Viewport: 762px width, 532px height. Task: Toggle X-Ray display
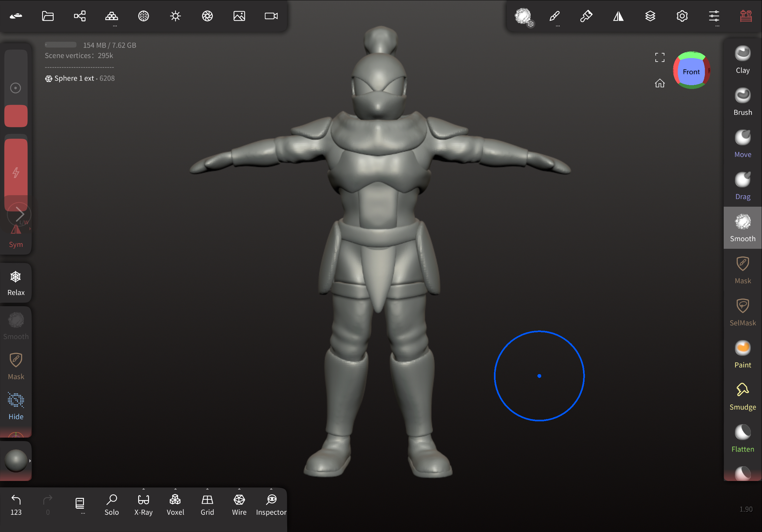pos(143,505)
